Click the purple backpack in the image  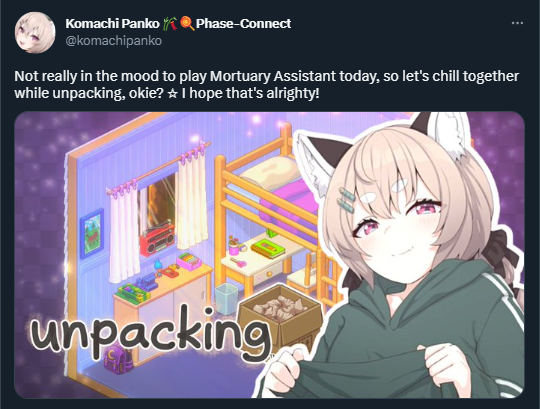117,360
